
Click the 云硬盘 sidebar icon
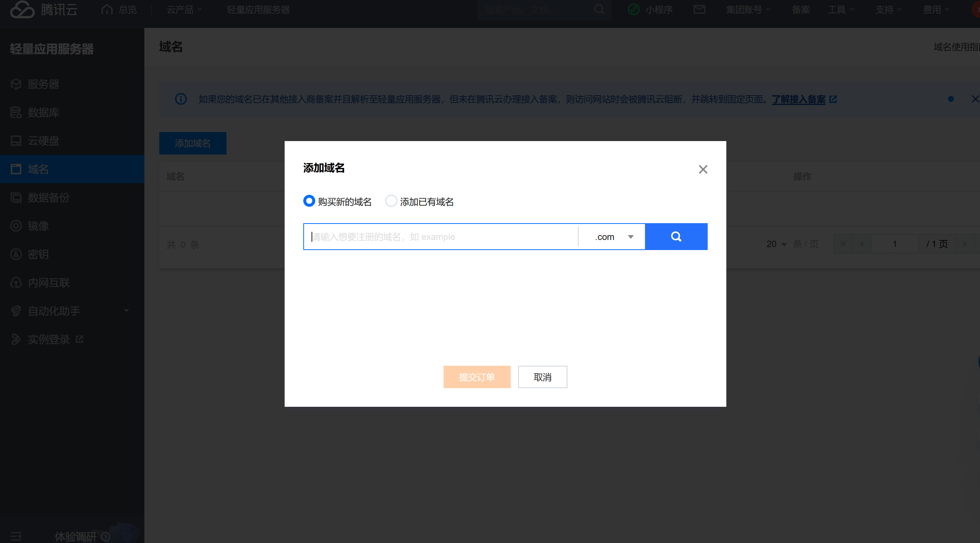pos(16,141)
